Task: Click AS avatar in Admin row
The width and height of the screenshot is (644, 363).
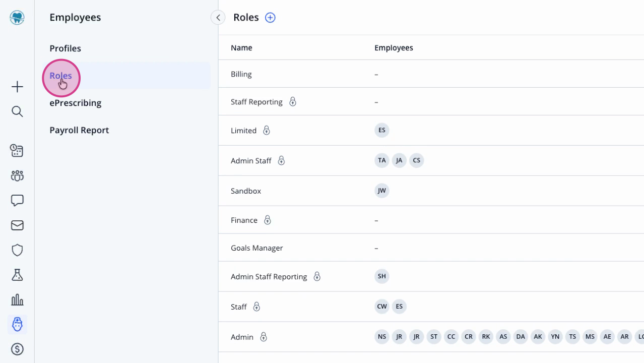Action: click(x=503, y=337)
